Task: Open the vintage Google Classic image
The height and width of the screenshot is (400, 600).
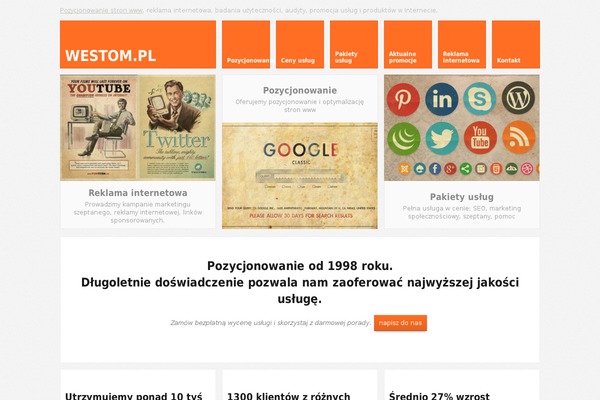Action: (x=300, y=176)
